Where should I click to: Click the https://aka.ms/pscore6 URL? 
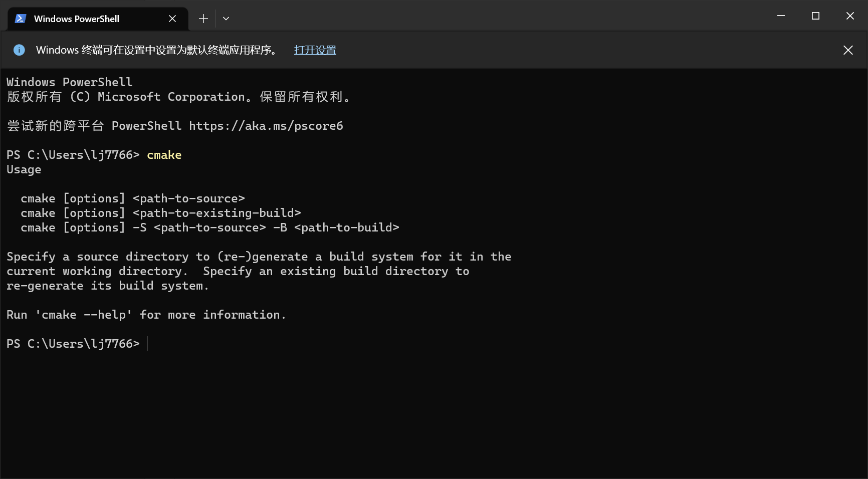(266, 126)
